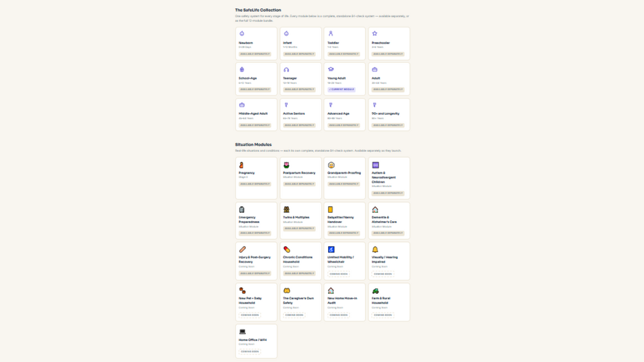This screenshot has height=362, width=644.
Task: Click the Babysitter/Nanny Handover notebook icon
Action: (330, 210)
